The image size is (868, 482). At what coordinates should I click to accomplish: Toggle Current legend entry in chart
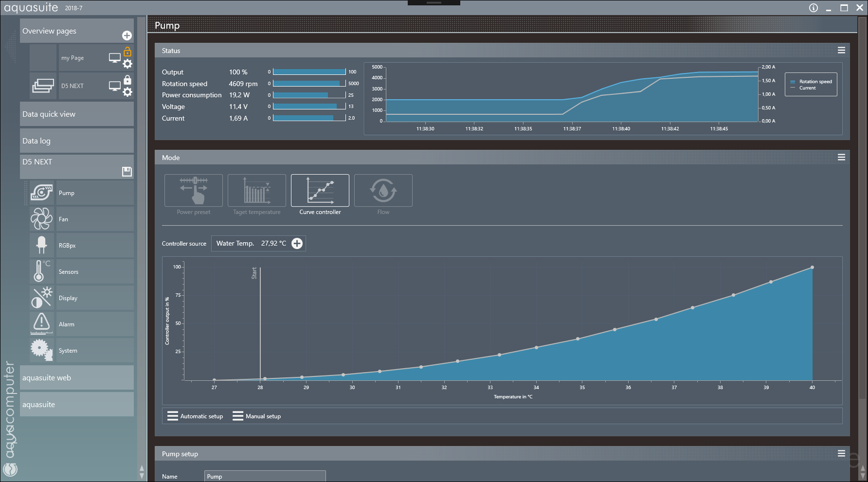click(803, 88)
